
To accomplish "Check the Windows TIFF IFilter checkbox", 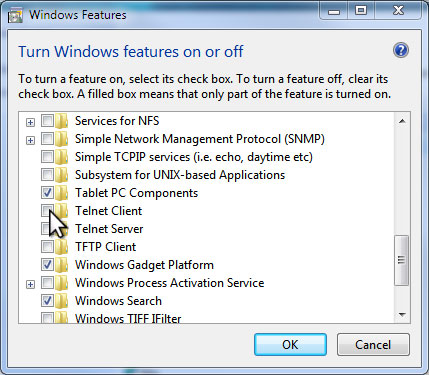I will click(x=47, y=318).
